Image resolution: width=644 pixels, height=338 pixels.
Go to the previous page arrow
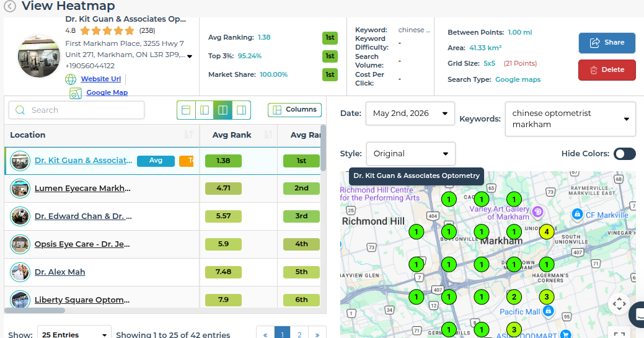point(265,334)
